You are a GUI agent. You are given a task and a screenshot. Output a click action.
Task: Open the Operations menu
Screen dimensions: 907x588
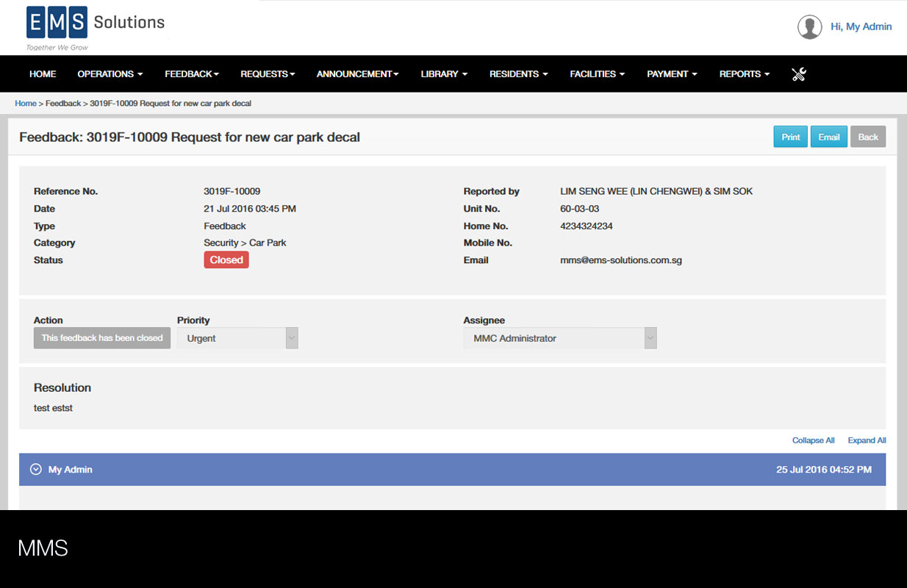[x=110, y=74]
